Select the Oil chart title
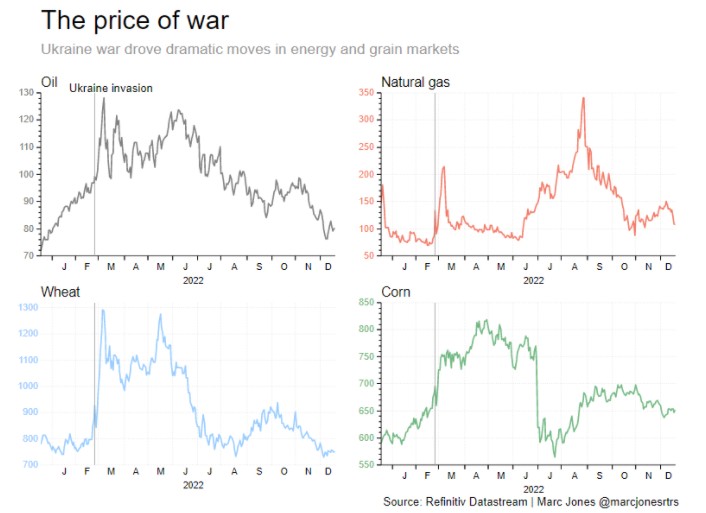This screenshot has width=706, height=513. click(49, 81)
